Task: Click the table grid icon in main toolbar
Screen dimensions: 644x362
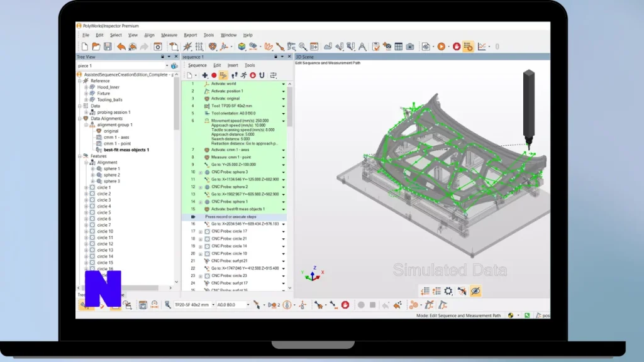Action: point(398,47)
